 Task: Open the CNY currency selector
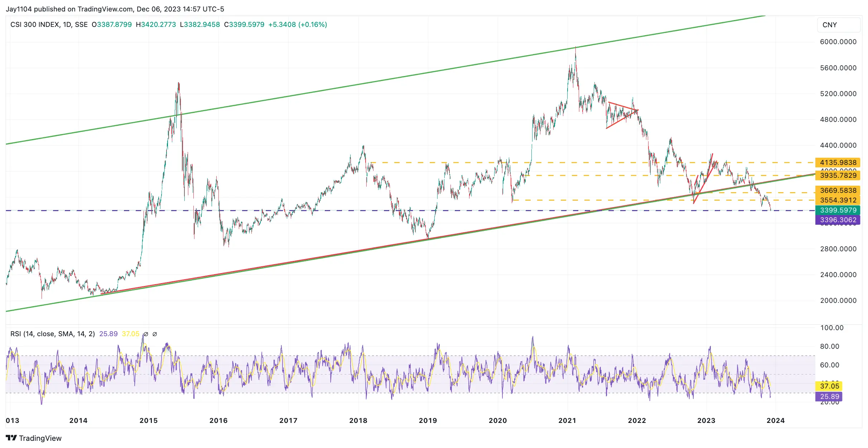point(839,25)
